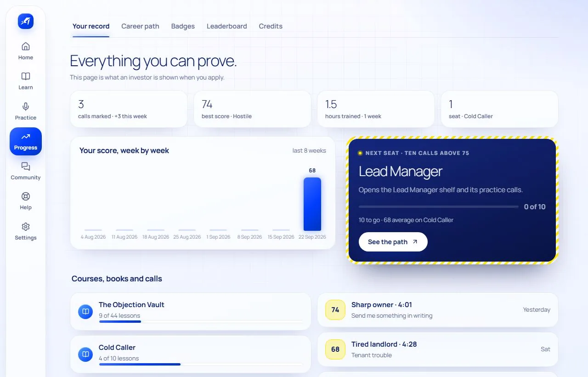Open the Credits tab
588x377 pixels.
pyautogui.click(x=271, y=26)
